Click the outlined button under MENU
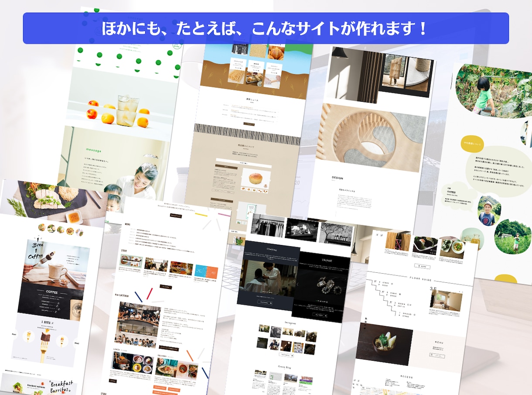 (437, 356)
